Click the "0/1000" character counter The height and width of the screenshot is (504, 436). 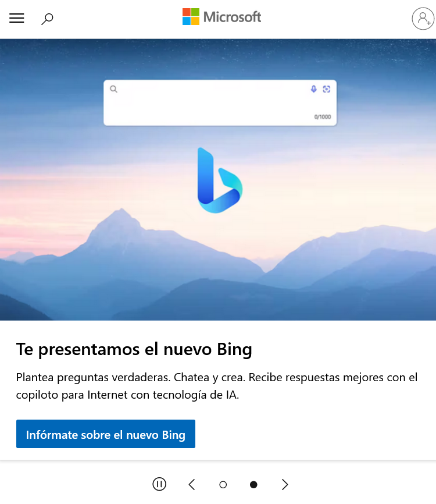tap(322, 117)
